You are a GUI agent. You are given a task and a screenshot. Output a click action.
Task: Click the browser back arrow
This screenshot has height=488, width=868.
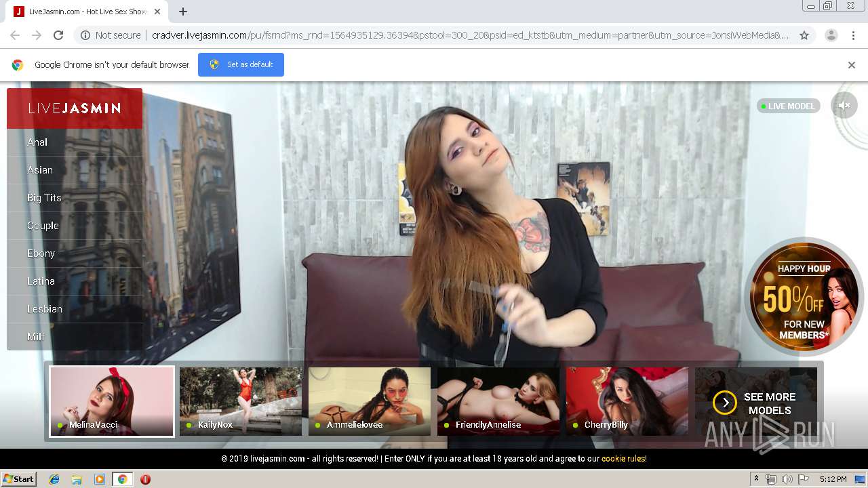15,35
